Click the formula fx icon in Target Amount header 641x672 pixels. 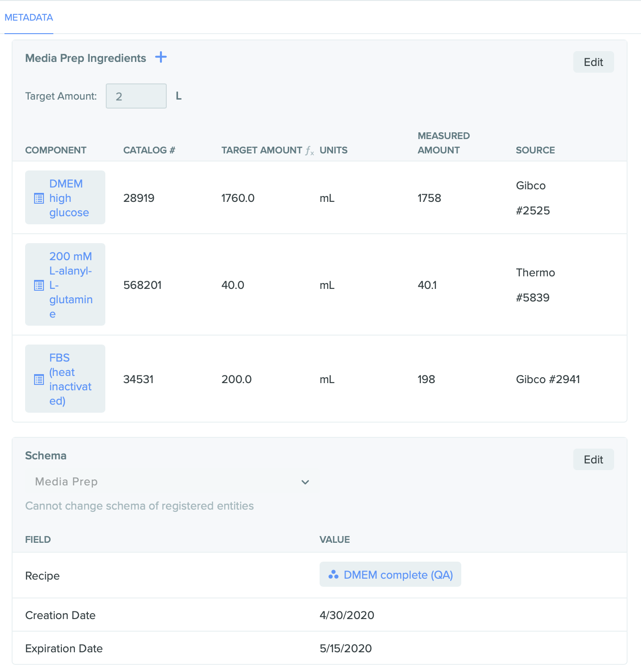pyautogui.click(x=310, y=151)
